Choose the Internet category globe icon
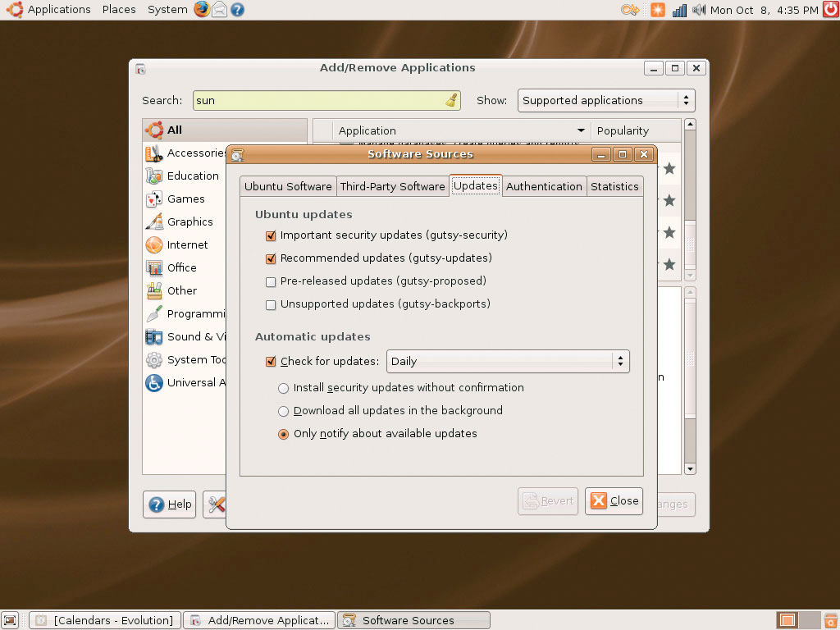Viewport: 840px width, 630px height. click(x=154, y=244)
